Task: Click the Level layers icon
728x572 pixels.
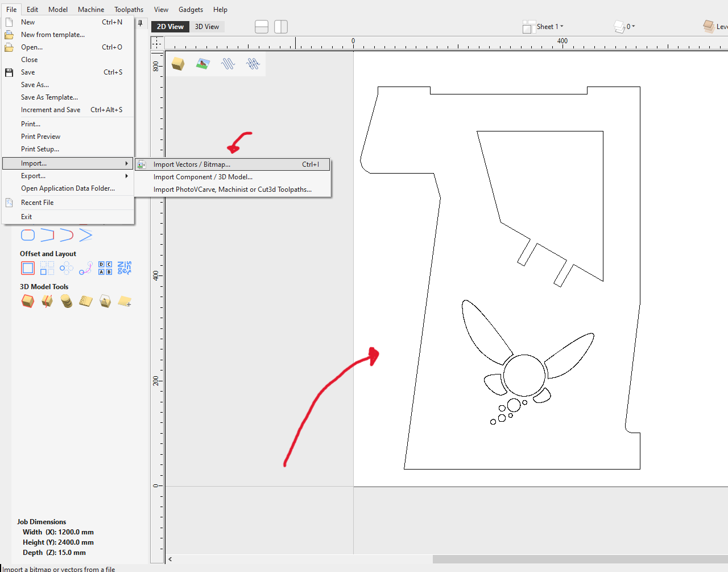Action: pyautogui.click(x=709, y=26)
